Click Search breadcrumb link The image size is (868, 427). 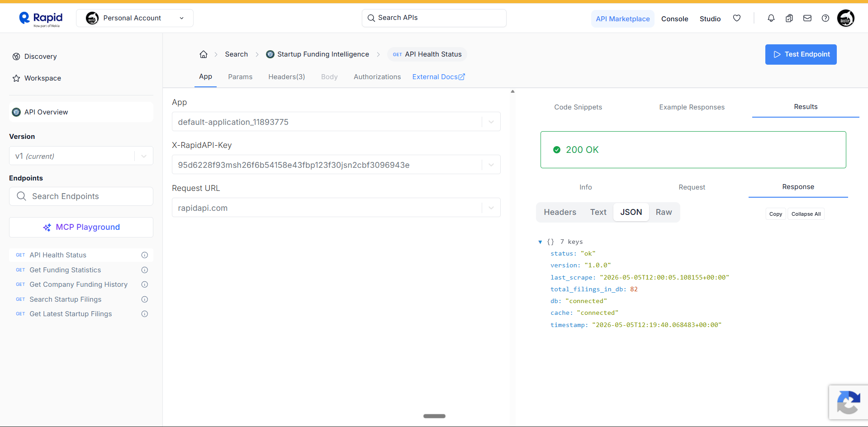[x=237, y=54]
